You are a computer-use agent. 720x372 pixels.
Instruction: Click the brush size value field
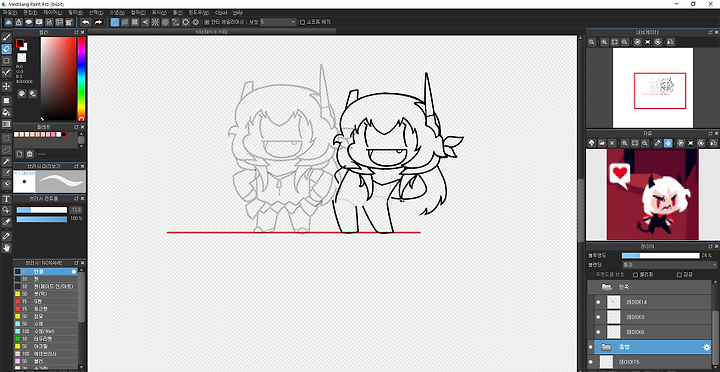(76, 210)
